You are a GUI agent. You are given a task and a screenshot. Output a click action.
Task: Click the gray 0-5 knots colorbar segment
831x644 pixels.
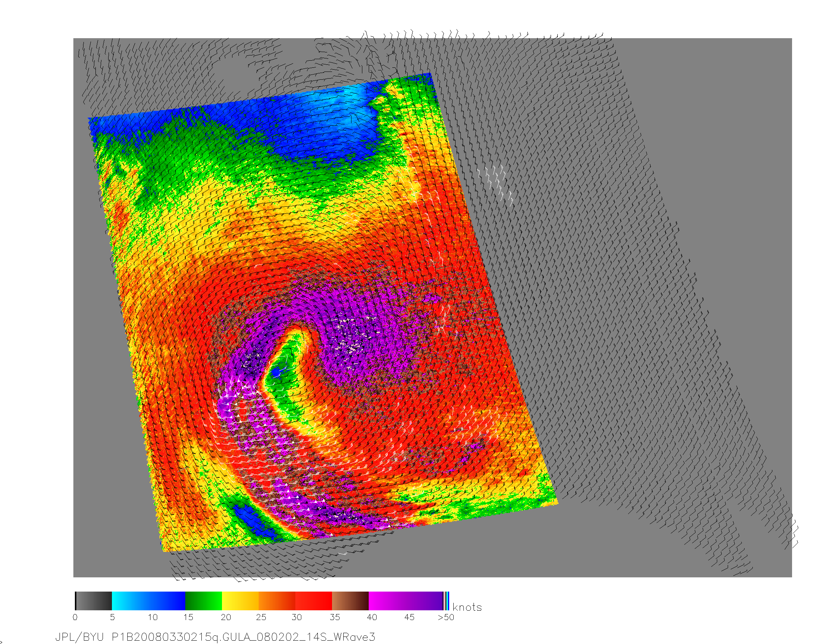pyautogui.click(x=94, y=601)
